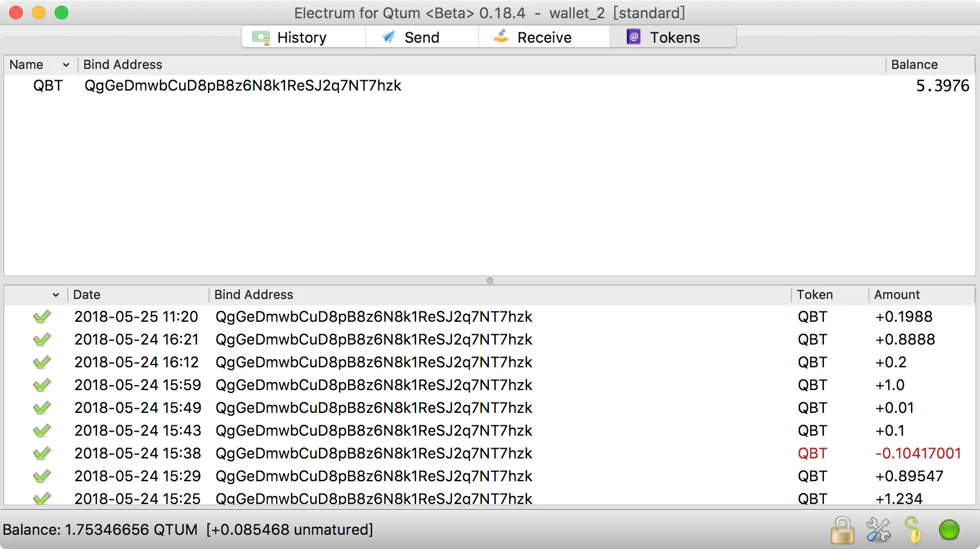Minimize the Electrum window
Image resolution: width=980 pixels, height=549 pixels.
tap(39, 13)
